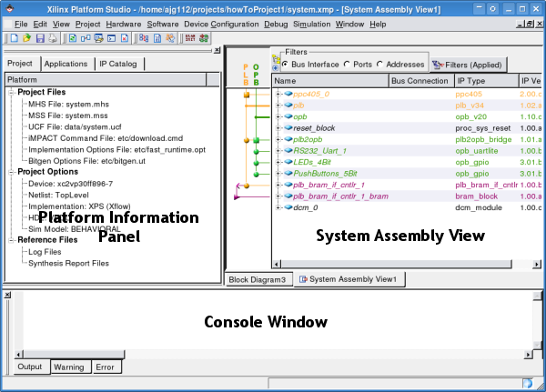This screenshot has width=546, height=392.
Task: Select MHS File: system.mhs
Action: (68, 104)
